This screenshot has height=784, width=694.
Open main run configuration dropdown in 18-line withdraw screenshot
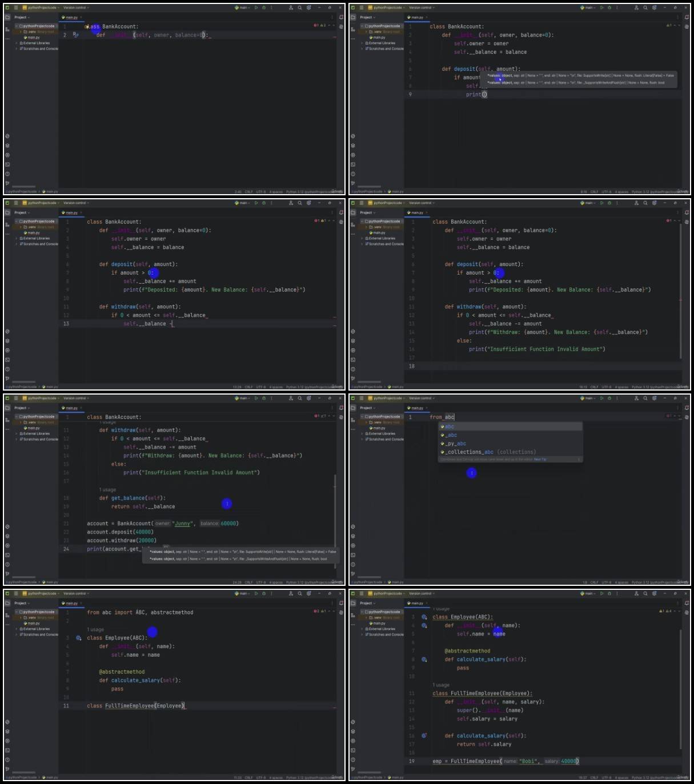588,203
